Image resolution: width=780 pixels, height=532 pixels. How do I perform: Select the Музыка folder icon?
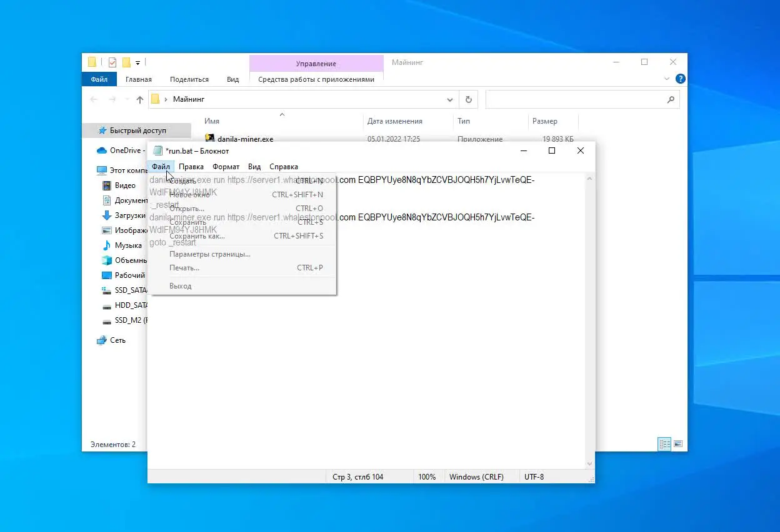click(107, 245)
